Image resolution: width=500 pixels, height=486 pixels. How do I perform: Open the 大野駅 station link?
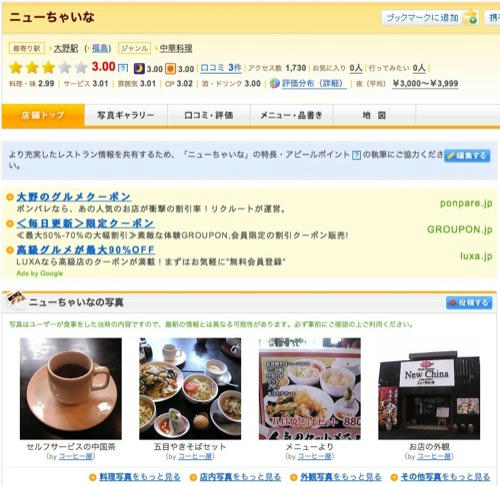[66, 48]
